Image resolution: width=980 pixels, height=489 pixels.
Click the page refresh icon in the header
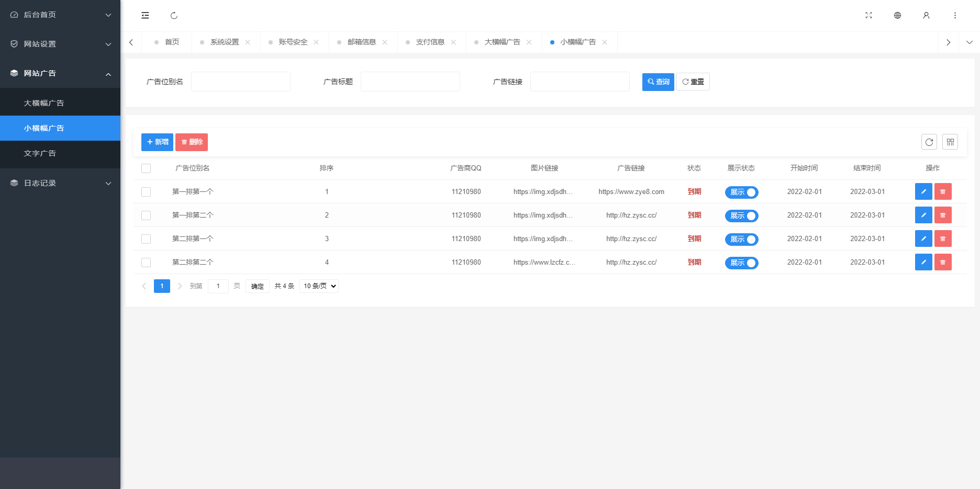coord(174,16)
